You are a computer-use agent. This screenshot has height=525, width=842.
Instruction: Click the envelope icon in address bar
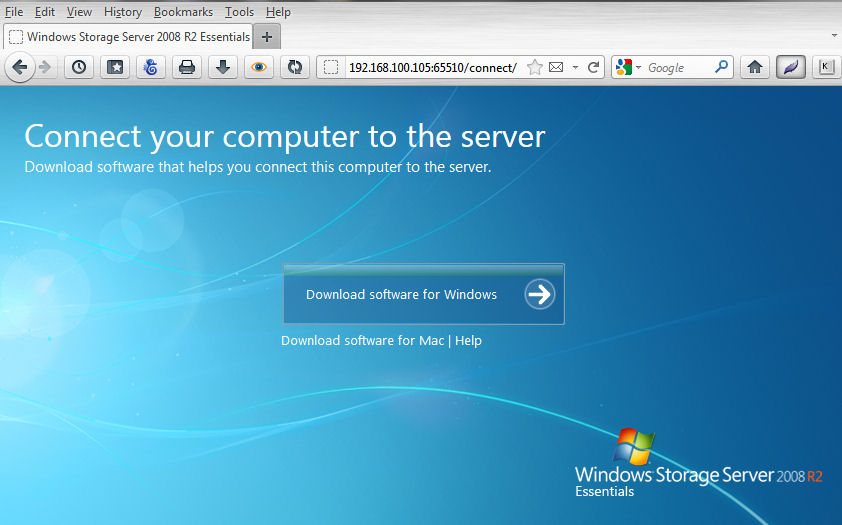[556, 67]
